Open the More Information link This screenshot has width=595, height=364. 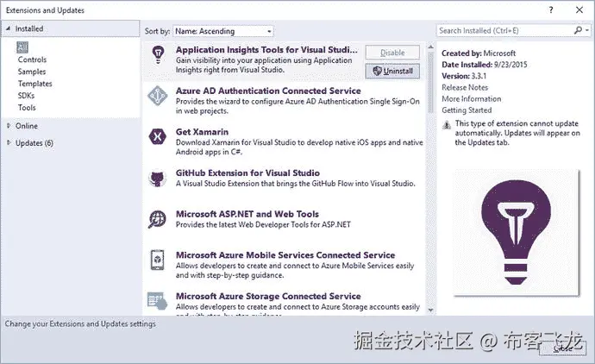472,99
